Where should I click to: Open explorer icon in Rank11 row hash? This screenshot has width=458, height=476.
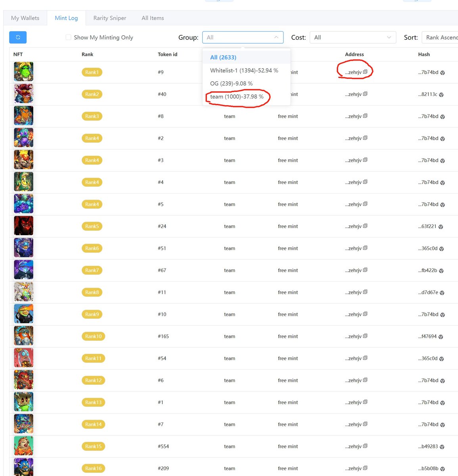click(442, 359)
